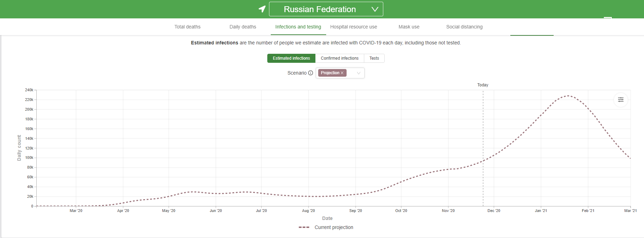Image resolution: width=644 pixels, height=238 pixels.
Task: Click the location arrow icon
Action: (x=262, y=9)
